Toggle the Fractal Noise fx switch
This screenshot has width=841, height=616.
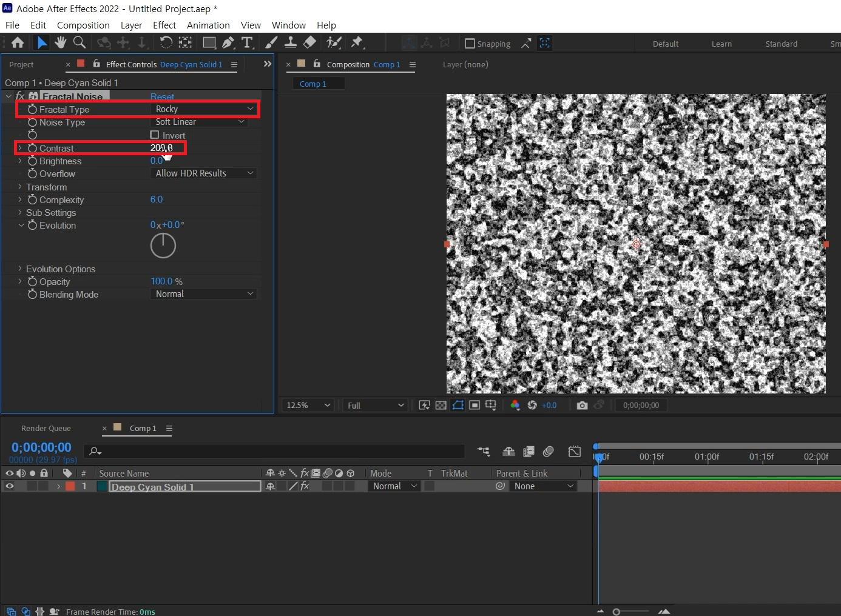(x=20, y=96)
